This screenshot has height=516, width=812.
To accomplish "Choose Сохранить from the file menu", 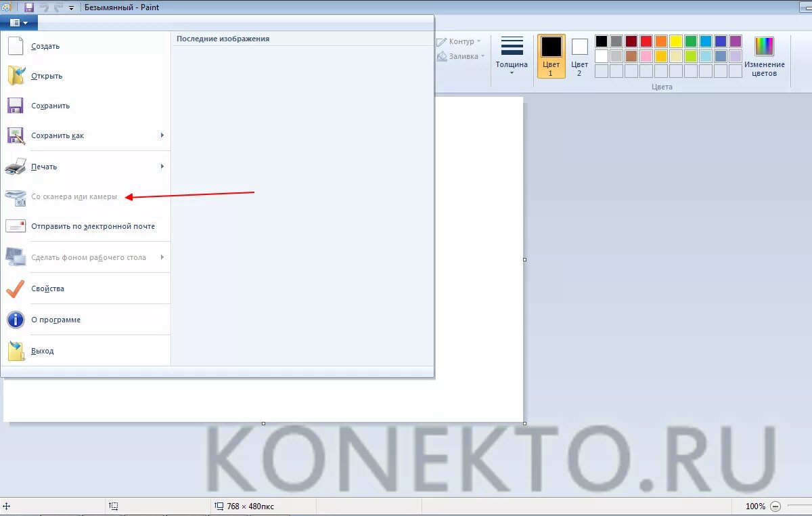I will (x=86, y=106).
